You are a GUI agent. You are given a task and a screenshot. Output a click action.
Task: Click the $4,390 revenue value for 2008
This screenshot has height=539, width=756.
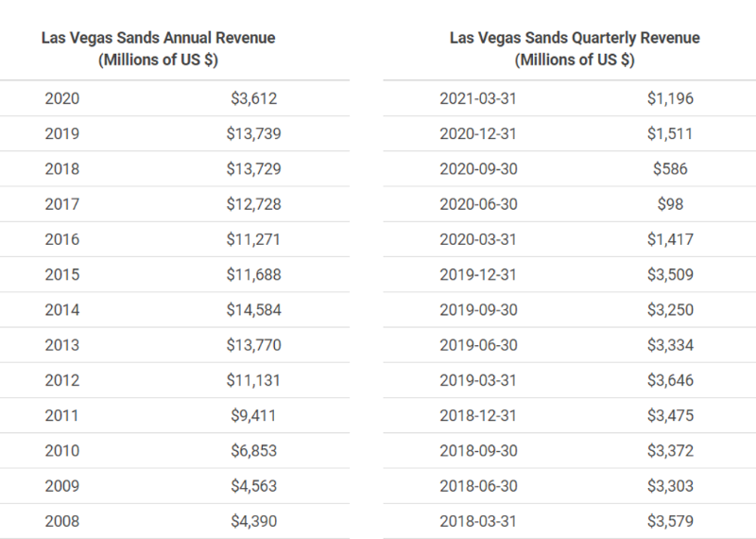click(x=253, y=521)
